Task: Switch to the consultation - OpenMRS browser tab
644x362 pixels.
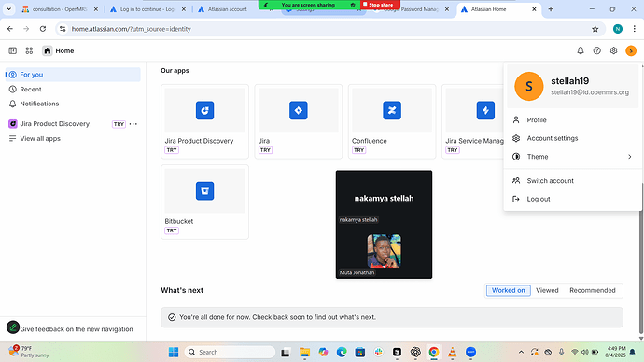Action: (x=60, y=9)
